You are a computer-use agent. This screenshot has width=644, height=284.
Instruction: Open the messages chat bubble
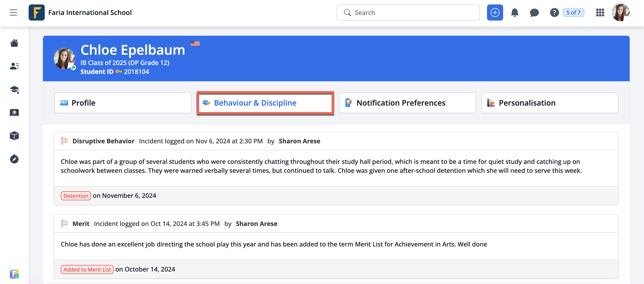point(534,13)
